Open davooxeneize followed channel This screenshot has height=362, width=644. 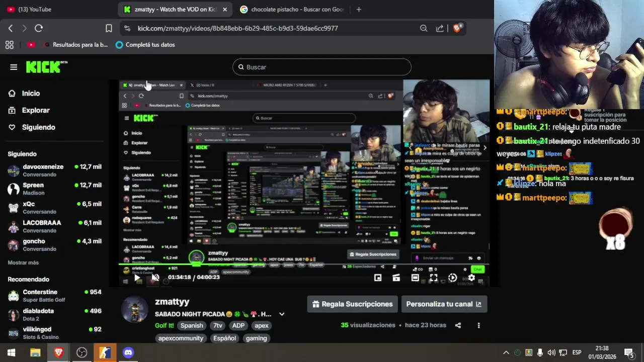point(54,170)
